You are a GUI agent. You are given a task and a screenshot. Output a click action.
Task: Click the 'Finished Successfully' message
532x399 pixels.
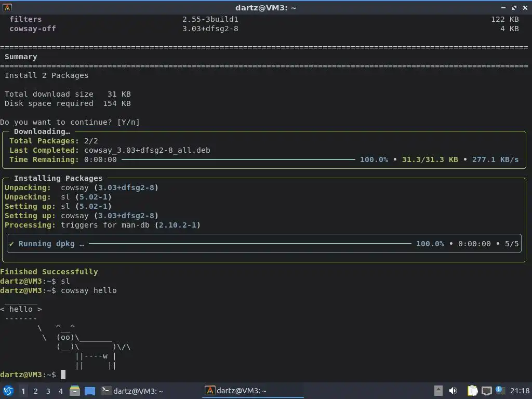click(49, 272)
